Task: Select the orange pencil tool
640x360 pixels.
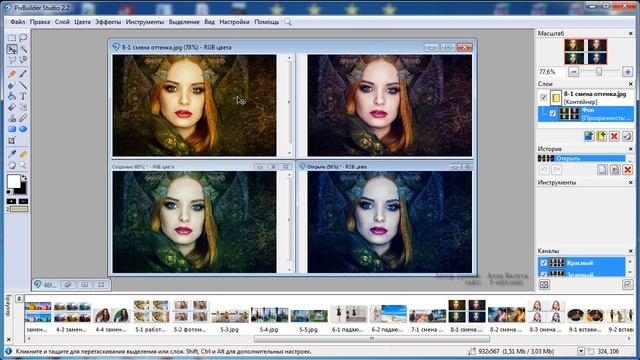Action: click(12, 74)
